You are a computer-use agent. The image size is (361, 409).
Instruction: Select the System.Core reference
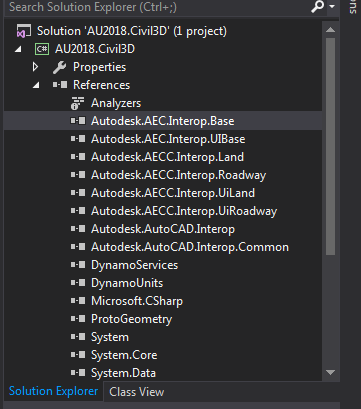coord(124,355)
